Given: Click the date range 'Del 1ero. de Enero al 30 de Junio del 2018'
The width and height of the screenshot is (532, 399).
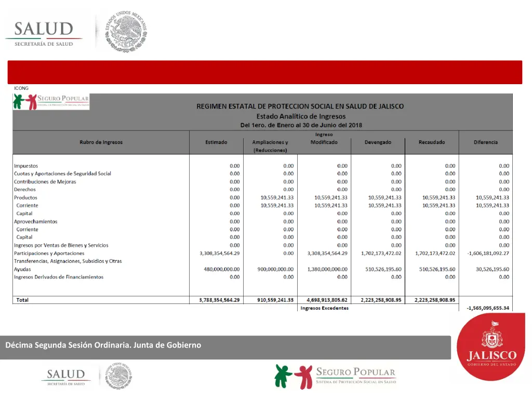Looking at the screenshot, I should 301,125.
